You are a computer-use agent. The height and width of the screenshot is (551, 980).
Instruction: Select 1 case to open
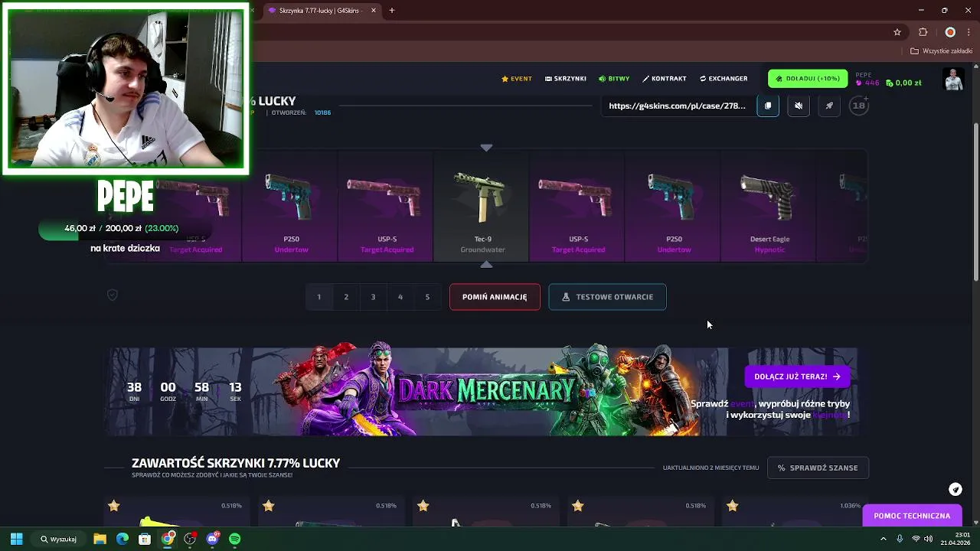[x=319, y=297]
